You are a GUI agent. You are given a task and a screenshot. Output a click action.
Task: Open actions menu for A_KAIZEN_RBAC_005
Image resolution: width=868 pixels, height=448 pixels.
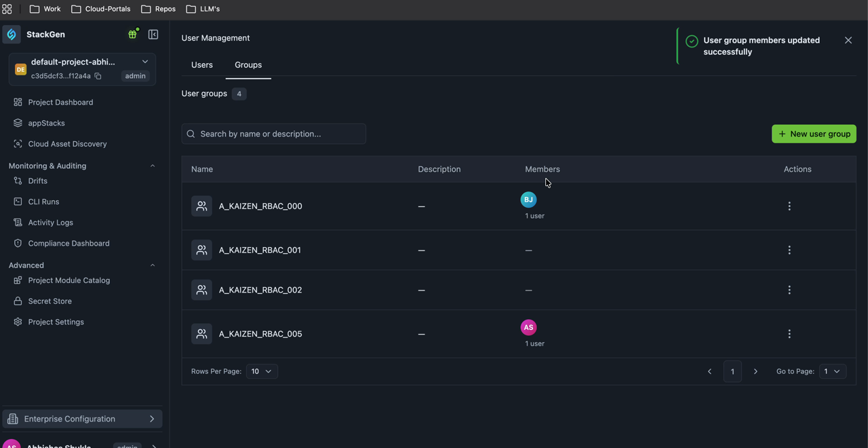click(789, 334)
